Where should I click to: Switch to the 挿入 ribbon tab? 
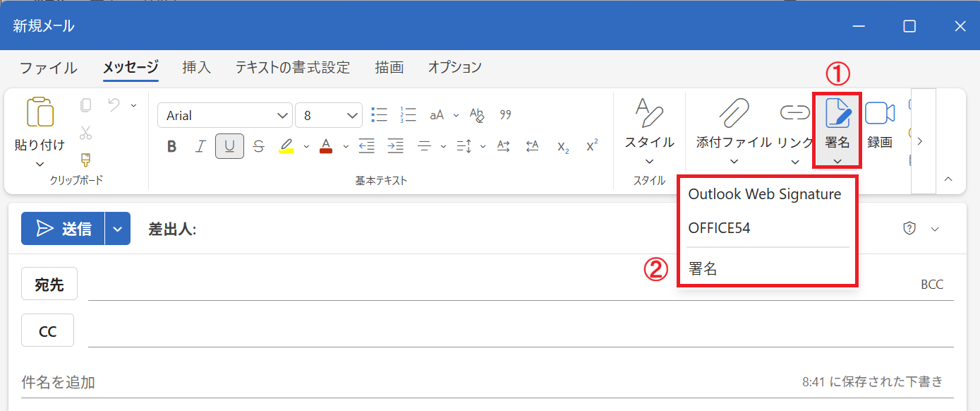196,66
